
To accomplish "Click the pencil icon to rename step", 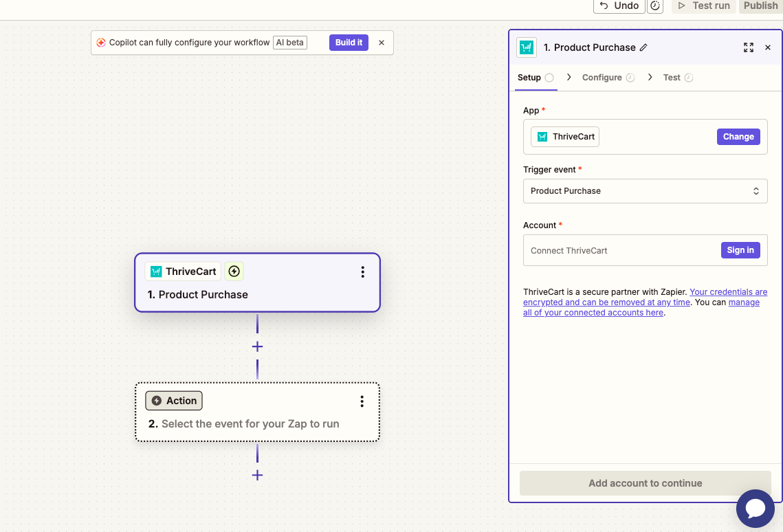I will point(643,47).
